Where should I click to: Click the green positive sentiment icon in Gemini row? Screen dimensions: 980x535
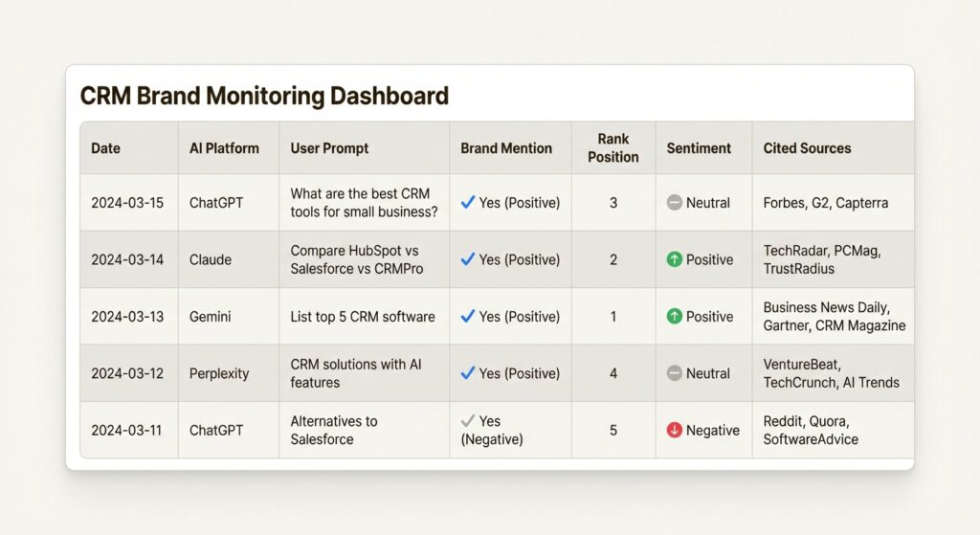[x=675, y=317]
